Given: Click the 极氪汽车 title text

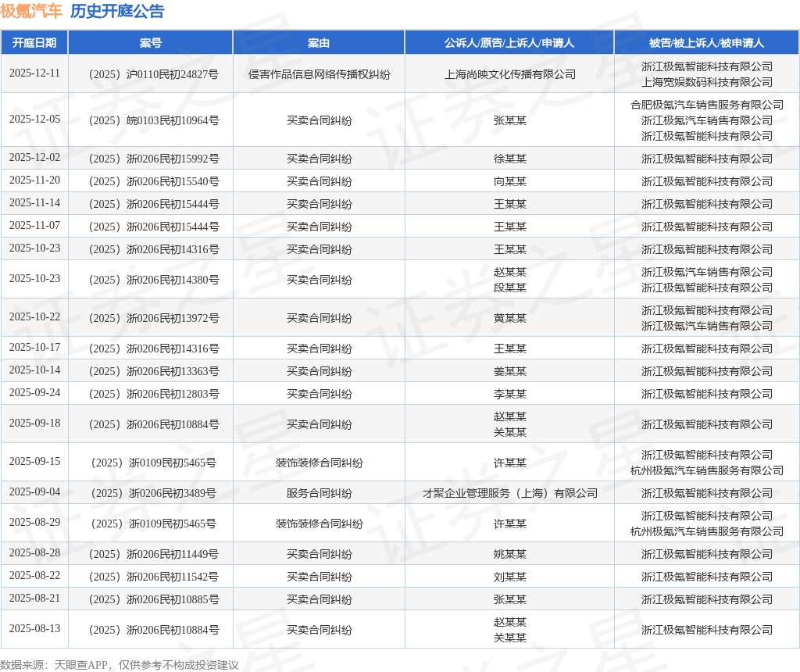Looking at the screenshot, I should (31, 11).
